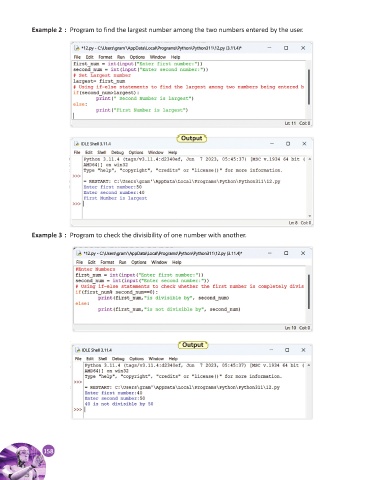373x480 pixels.
Task: Click scroll-up arrow in Example 2 output shell
Action: click(x=310, y=160)
